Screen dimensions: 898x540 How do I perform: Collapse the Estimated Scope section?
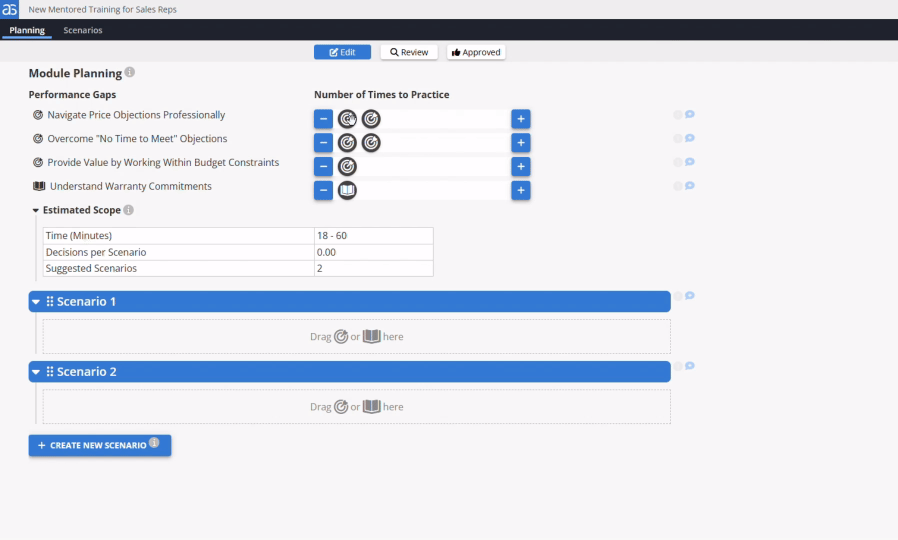[36, 210]
